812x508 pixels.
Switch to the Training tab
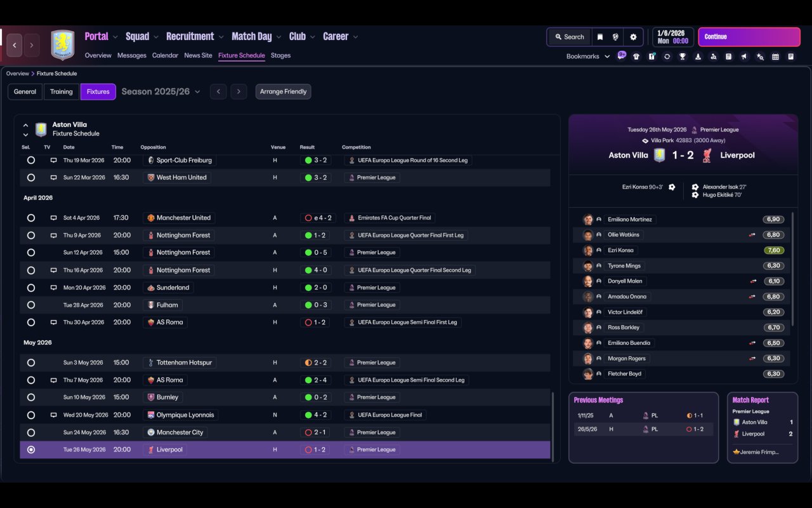(62, 91)
